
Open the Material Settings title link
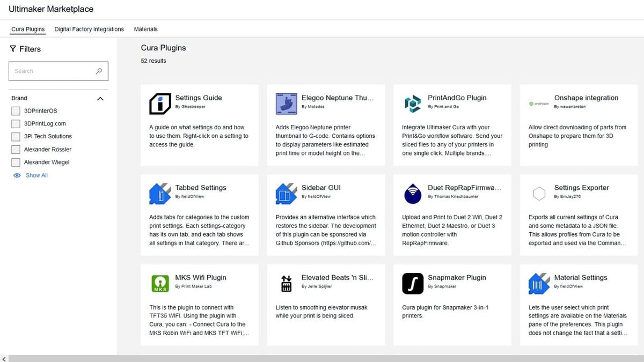581,277
